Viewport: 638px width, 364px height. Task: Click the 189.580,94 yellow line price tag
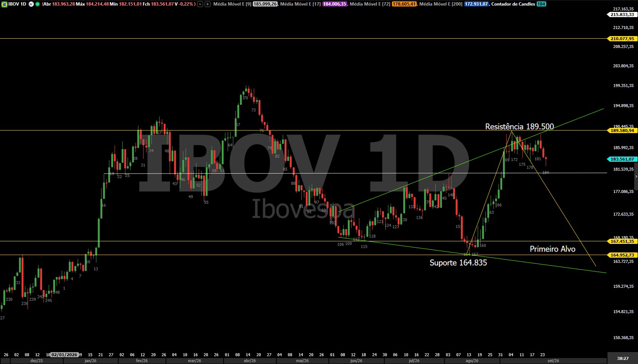[622, 131]
